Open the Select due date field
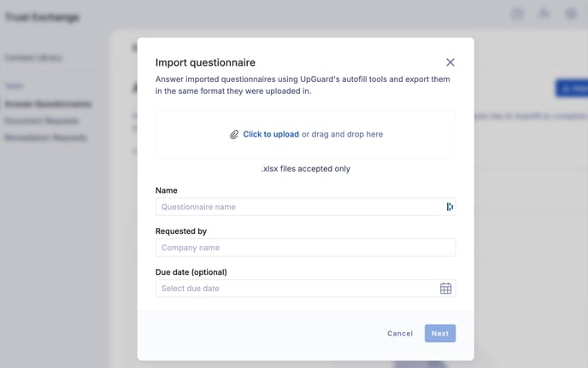The height and width of the screenshot is (368, 588). point(306,289)
